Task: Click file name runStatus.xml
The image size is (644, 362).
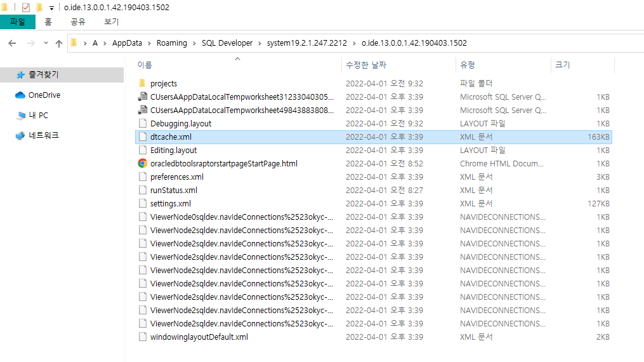Action: pos(174,191)
